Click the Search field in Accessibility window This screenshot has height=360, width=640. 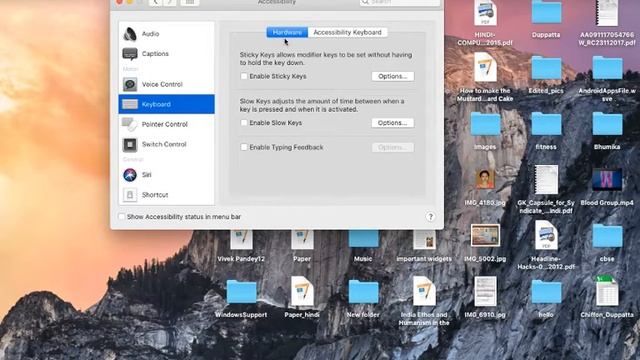click(400, 2)
